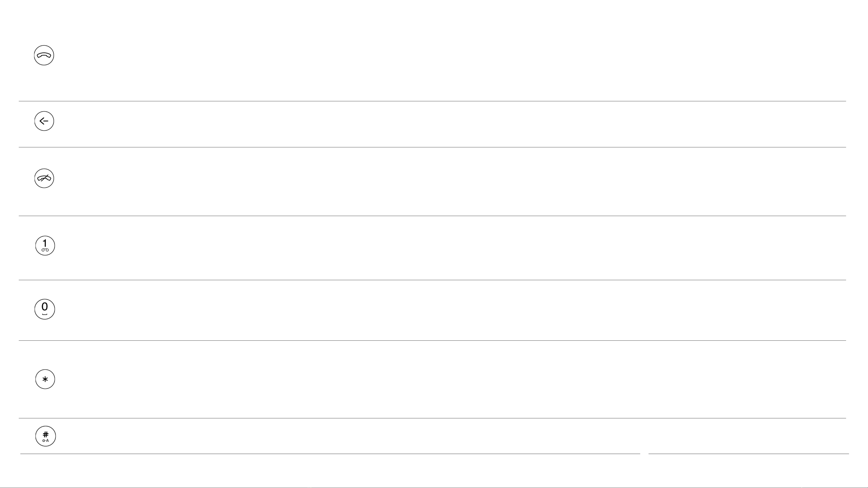This screenshot has width=868, height=488.
Task: Select the crossed-out handset icon
Action: [x=44, y=178]
